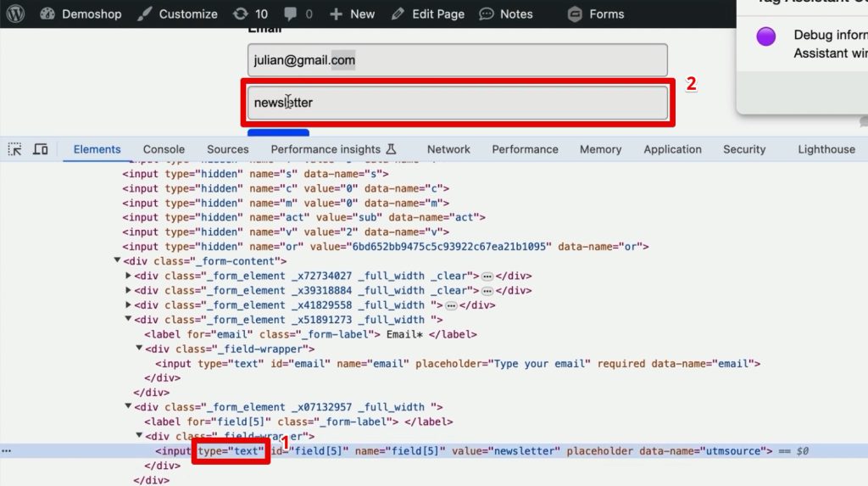Collapse the _form-content div node

[117, 260]
